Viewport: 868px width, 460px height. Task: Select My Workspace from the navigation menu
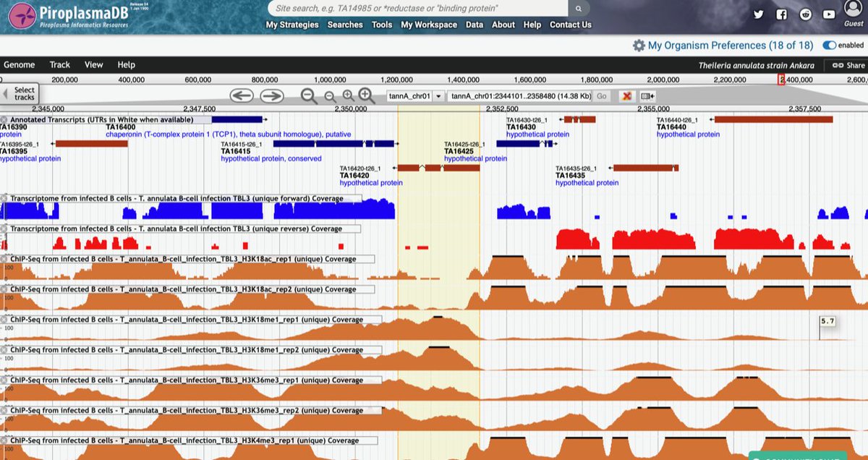(x=428, y=24)
